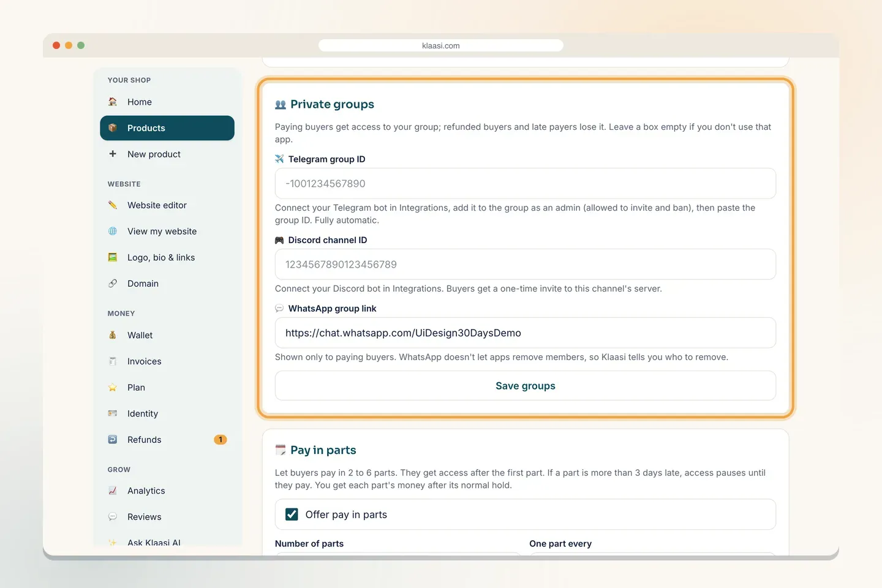
Task: Open the Home menu item
Action: 167,102
